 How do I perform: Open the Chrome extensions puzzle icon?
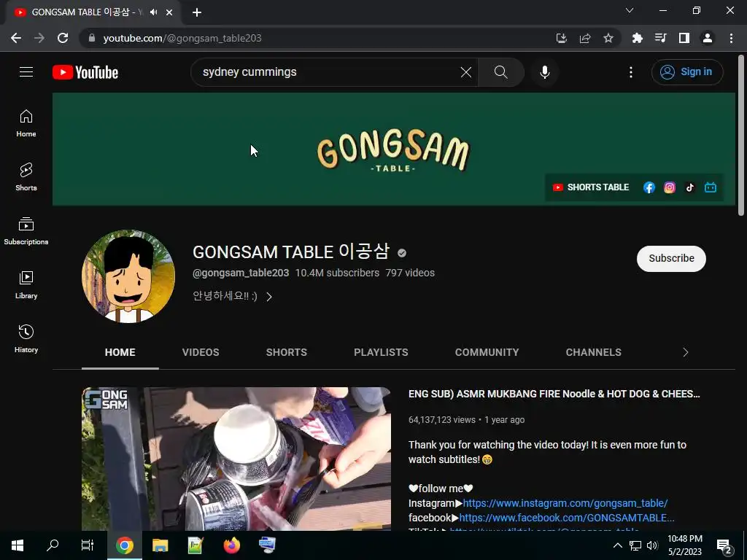tap(637, 38)
